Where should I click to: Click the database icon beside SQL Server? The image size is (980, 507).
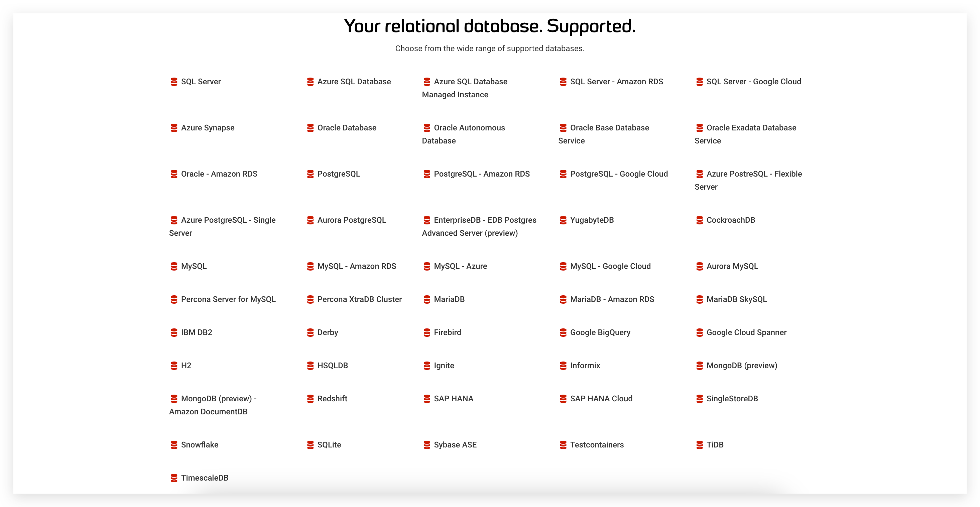(x=174, y=82)
